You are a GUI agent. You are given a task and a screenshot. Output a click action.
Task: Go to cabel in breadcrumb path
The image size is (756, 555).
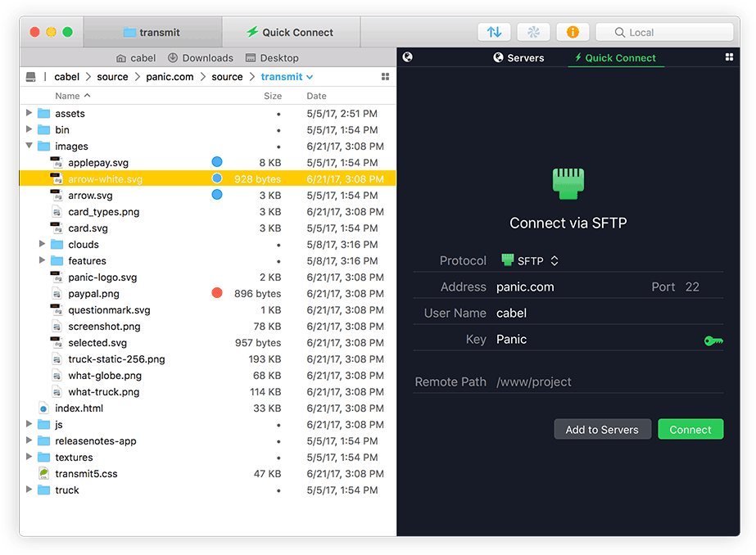66,77
